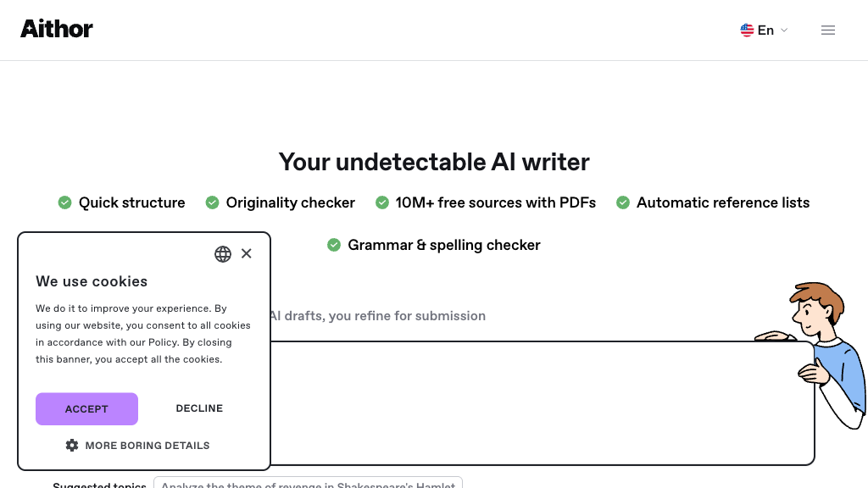Click the globe icon in cookie banner

(x=223, y=254)
